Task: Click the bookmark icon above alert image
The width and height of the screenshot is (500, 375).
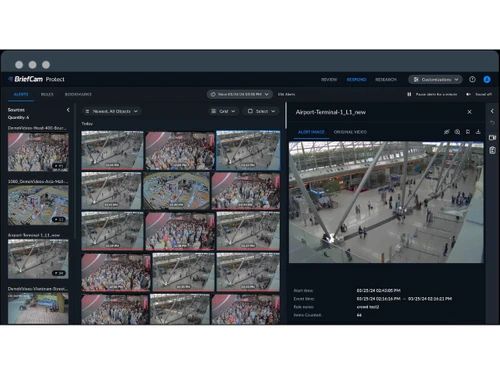Action: pyautogui.click(x=468, y=132)
